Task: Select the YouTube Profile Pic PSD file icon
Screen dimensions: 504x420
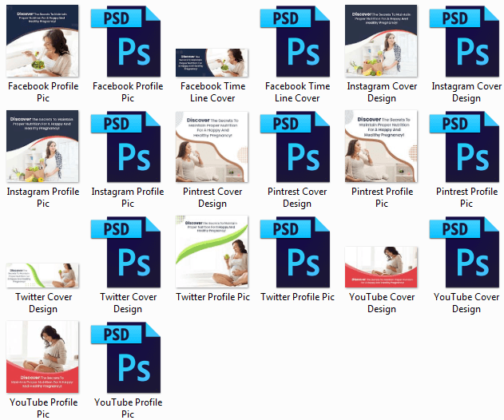Action: (125, 358)
